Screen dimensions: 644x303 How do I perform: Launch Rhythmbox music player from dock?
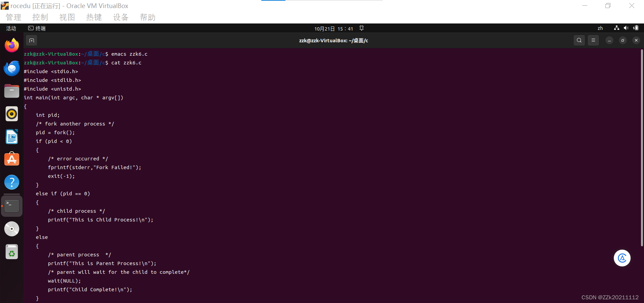tap(12, 114)
